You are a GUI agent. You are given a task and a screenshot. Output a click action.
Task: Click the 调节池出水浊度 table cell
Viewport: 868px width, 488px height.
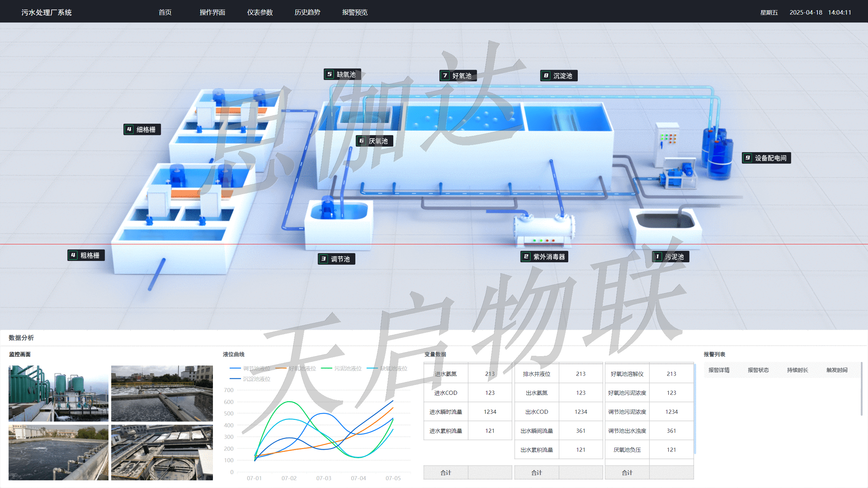(627, 431)
